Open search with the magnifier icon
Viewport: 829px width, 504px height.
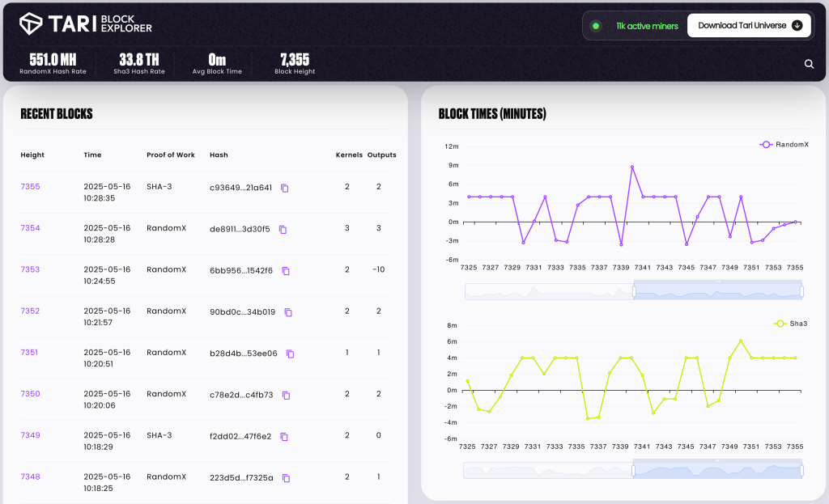809,63
